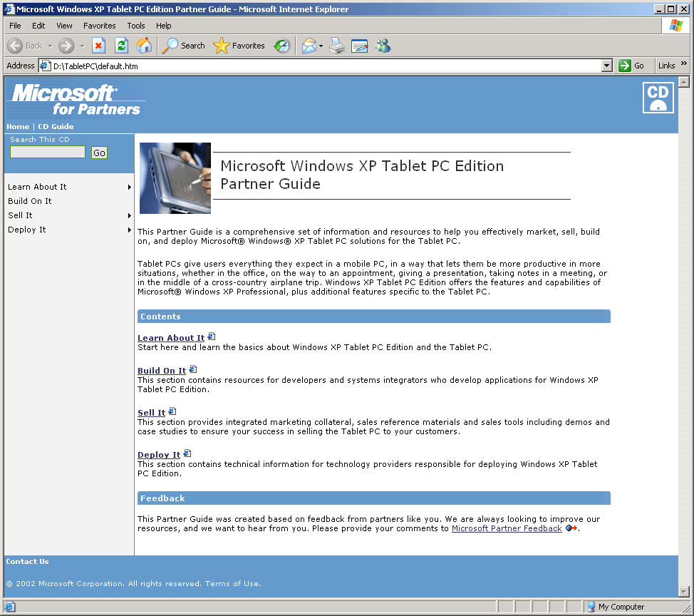Open the History toolbar icon
Image resolution: width=694 pixels, height=616 pixels.
click(x=282, y=46)
